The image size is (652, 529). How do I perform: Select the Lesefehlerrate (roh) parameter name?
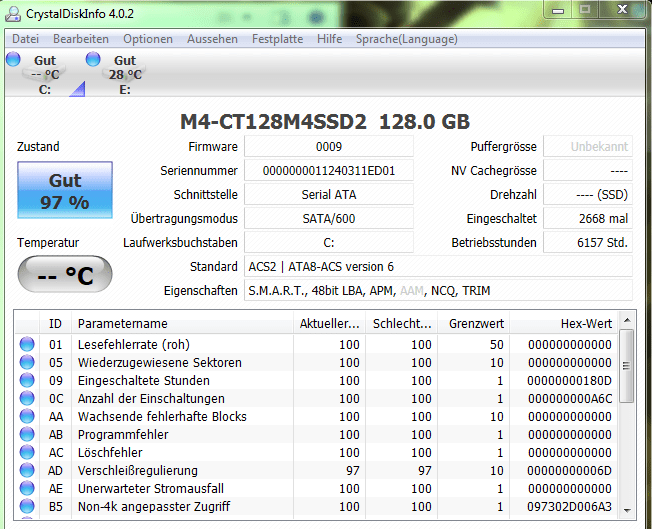coord(133,344)
